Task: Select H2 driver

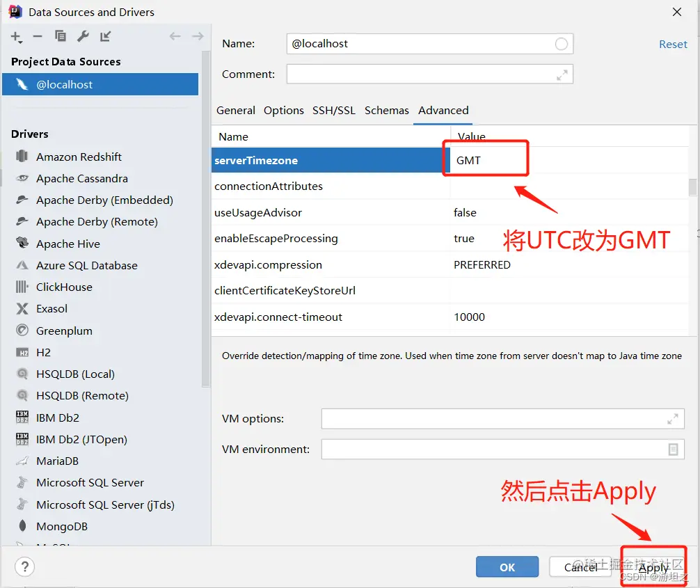Action: [43, 353]
